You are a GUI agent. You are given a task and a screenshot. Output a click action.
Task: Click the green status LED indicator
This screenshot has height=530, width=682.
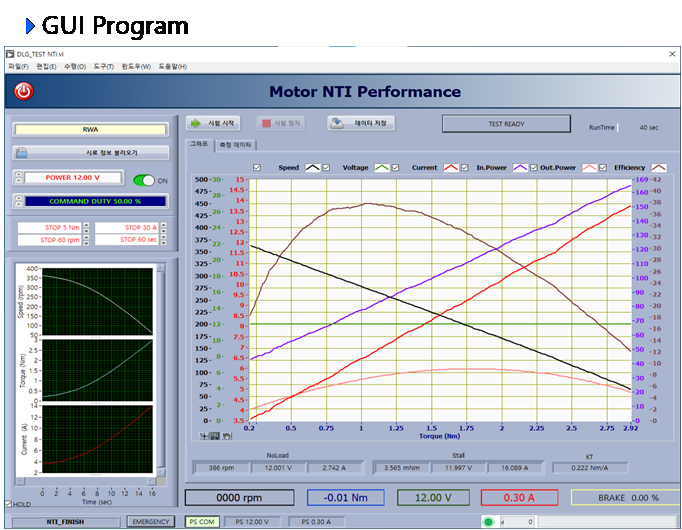488,521
